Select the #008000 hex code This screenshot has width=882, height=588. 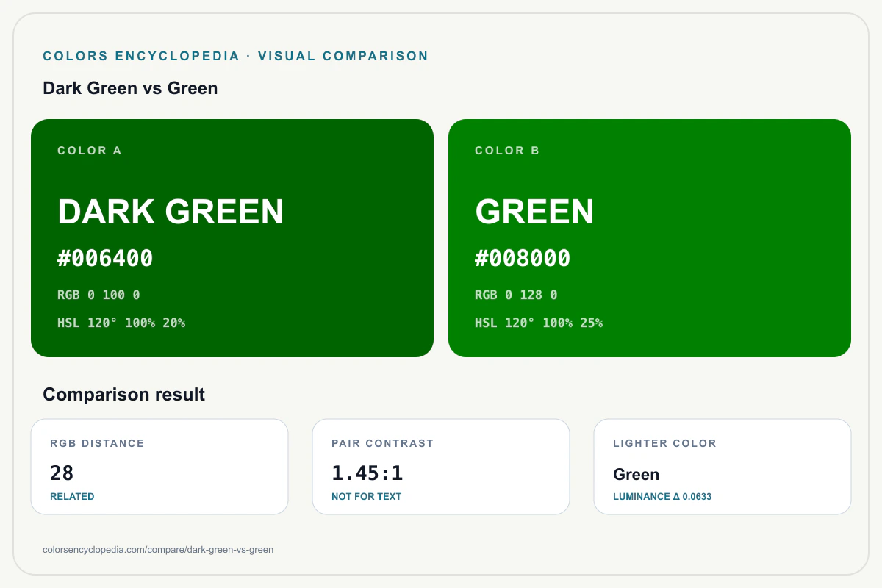(523, 259)
